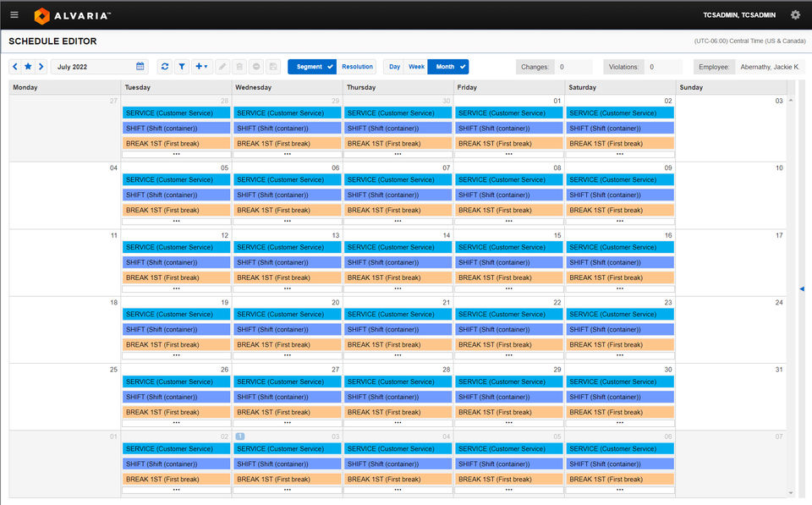Click the scrollbar down arrow

point(791,492)
